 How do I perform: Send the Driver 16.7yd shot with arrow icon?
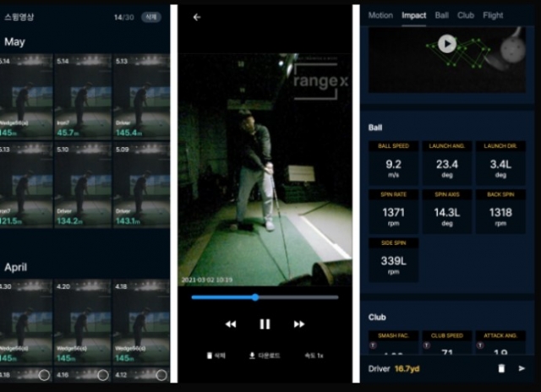point(522,368)
